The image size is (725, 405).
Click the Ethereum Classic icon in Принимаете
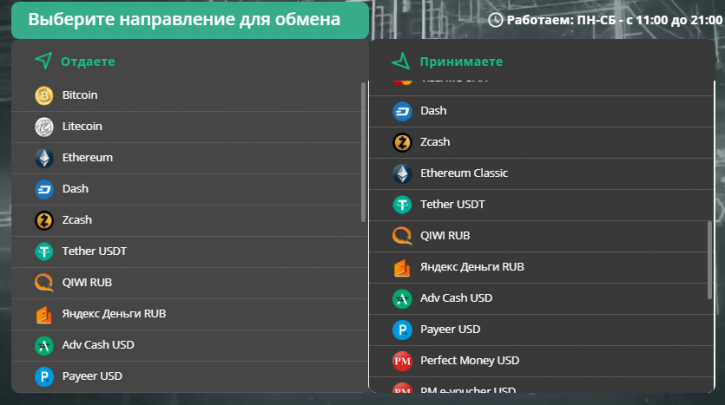(402, 173)
